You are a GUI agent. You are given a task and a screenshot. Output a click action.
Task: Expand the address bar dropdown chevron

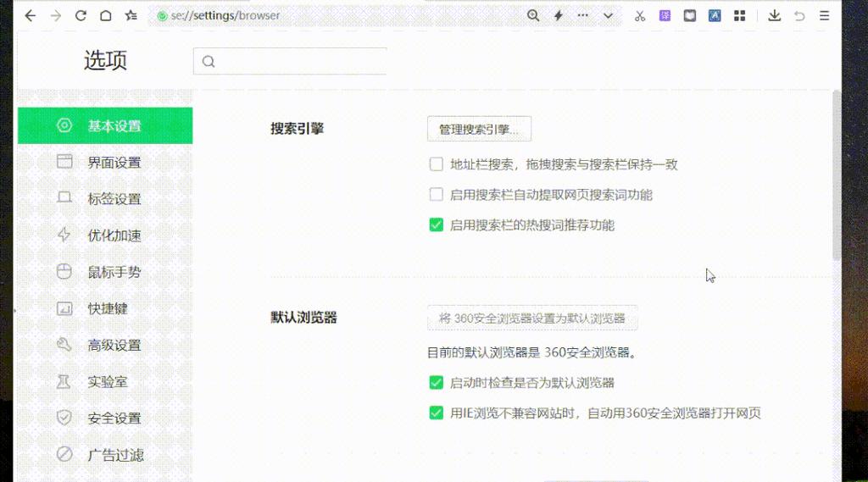609,15
